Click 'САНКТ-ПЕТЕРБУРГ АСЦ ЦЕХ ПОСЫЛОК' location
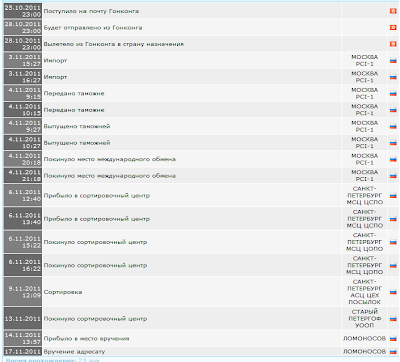 point(364,292)
